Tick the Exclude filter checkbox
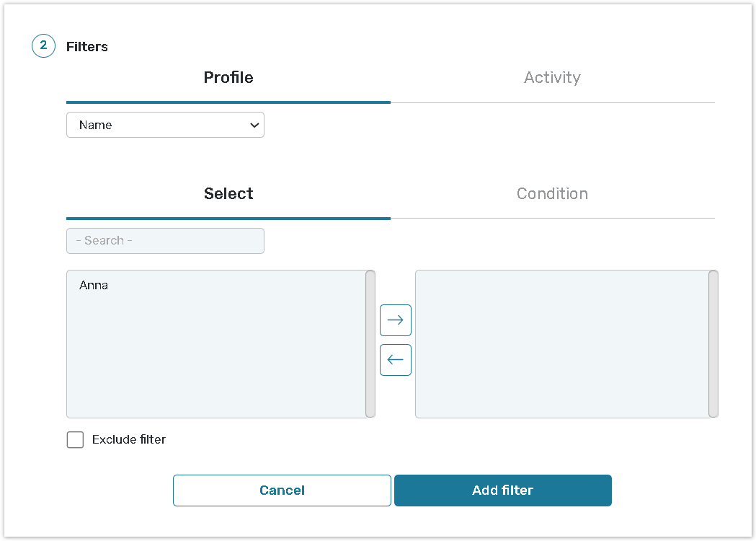The image size is (756, 541). click(75, 440)
